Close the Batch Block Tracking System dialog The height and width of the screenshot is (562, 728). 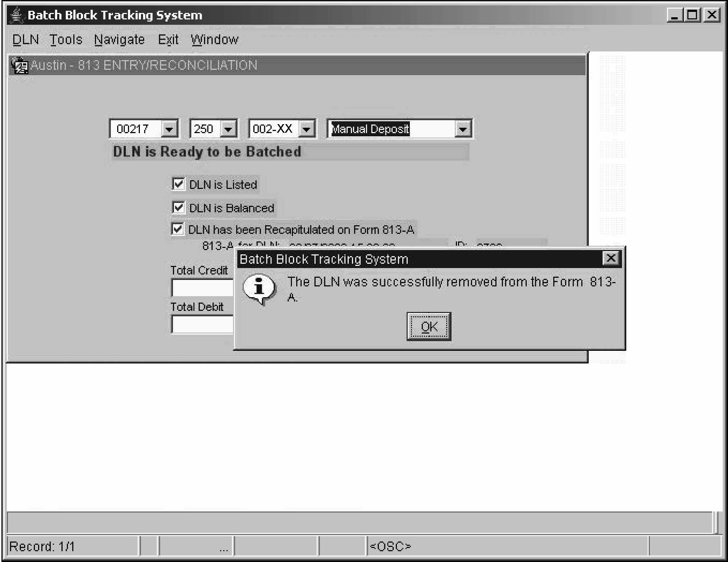611,258
